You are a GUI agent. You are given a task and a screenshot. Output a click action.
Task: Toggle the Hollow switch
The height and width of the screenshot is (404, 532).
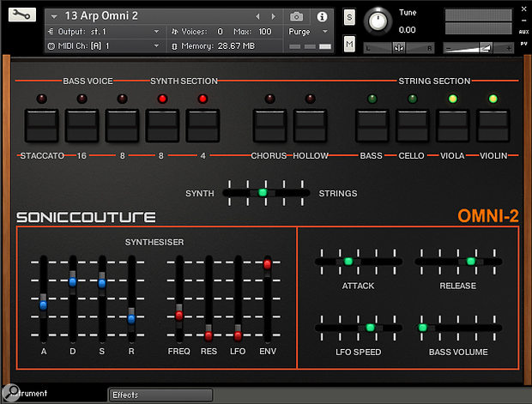coord(310,125)
